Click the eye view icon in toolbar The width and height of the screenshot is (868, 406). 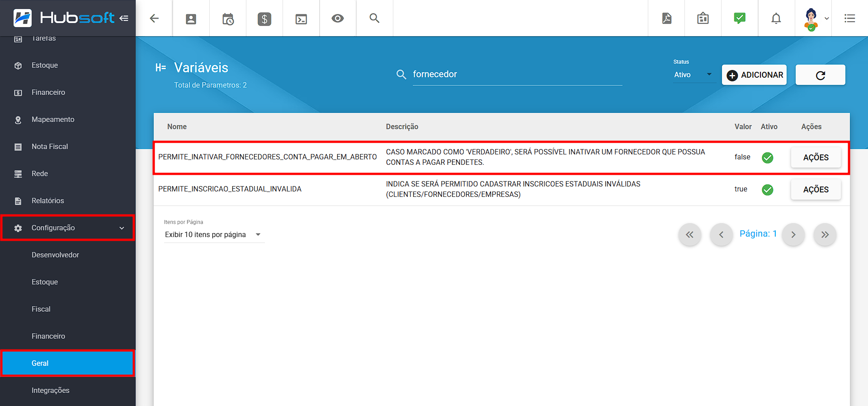pyautogui.click(x=338, y=19)
